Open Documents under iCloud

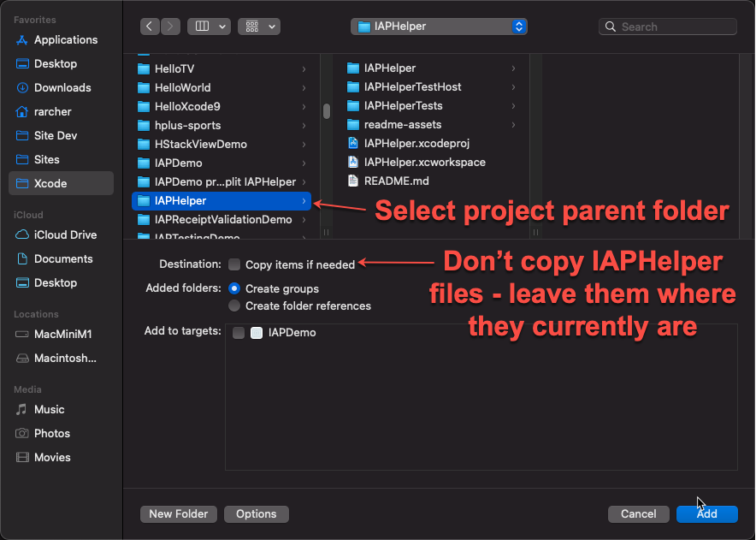coord(61,259)
